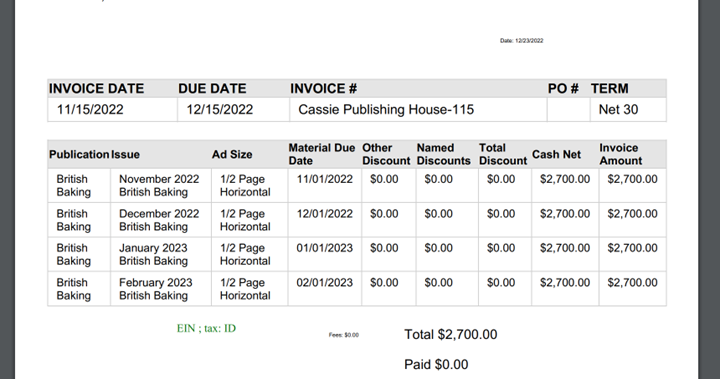720x379 pixels.
Task: Click Total Discount in November 2022 row
Action: (x=501, y=179)
